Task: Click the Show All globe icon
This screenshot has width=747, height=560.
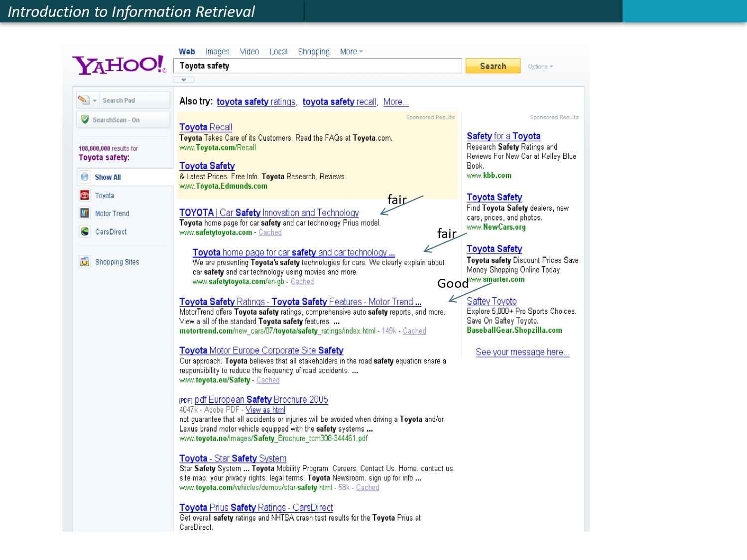Action: pos(85,177)
